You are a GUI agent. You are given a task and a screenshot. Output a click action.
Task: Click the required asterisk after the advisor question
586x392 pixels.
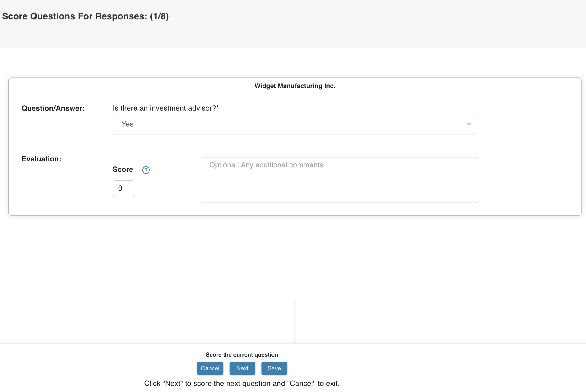pos(218,107)
